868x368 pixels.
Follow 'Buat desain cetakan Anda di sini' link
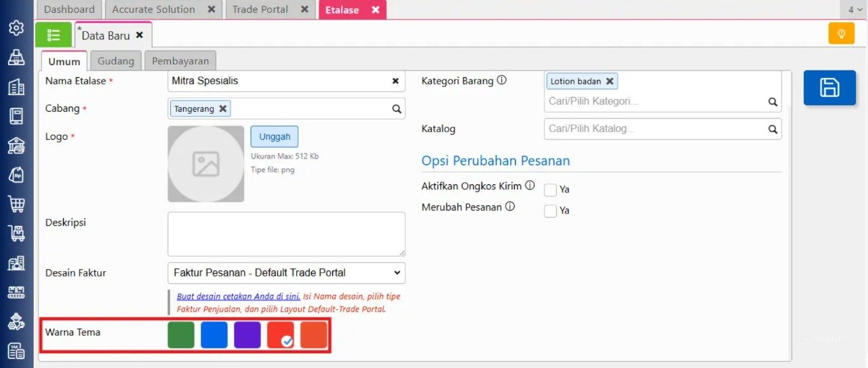pos(239,297)
